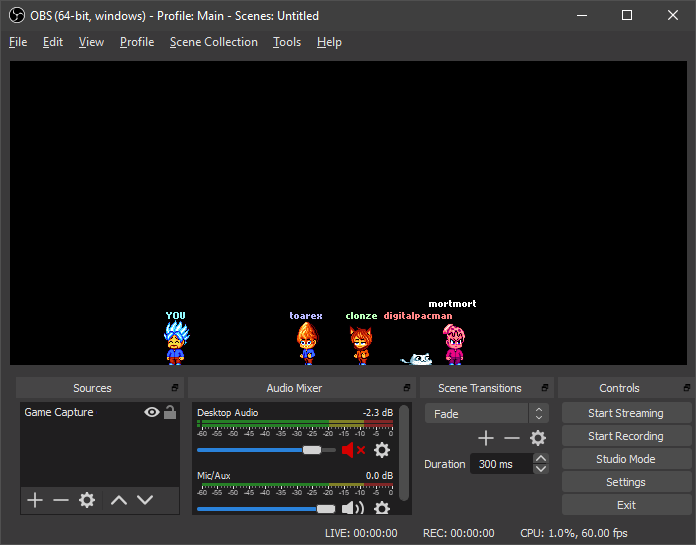This screenshot has height=545, width=696.
Task: Click the OBS logo in title bar
Action: (16, 16)
